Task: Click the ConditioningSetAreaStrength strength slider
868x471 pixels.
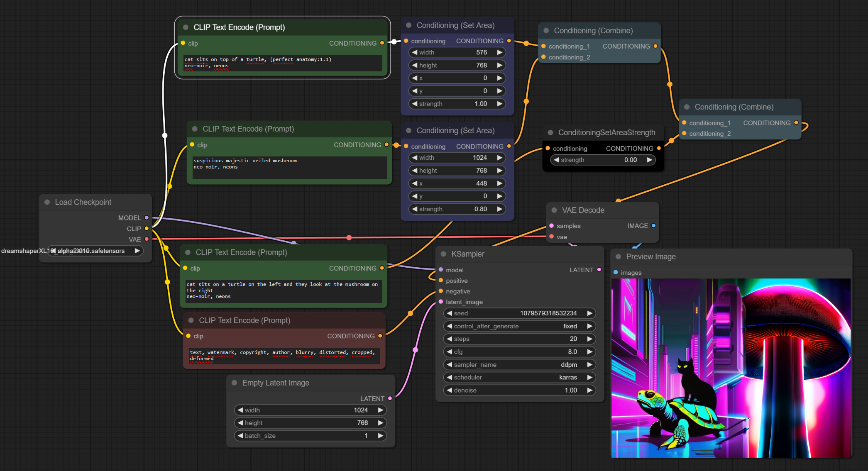Action: pos(603,160)
